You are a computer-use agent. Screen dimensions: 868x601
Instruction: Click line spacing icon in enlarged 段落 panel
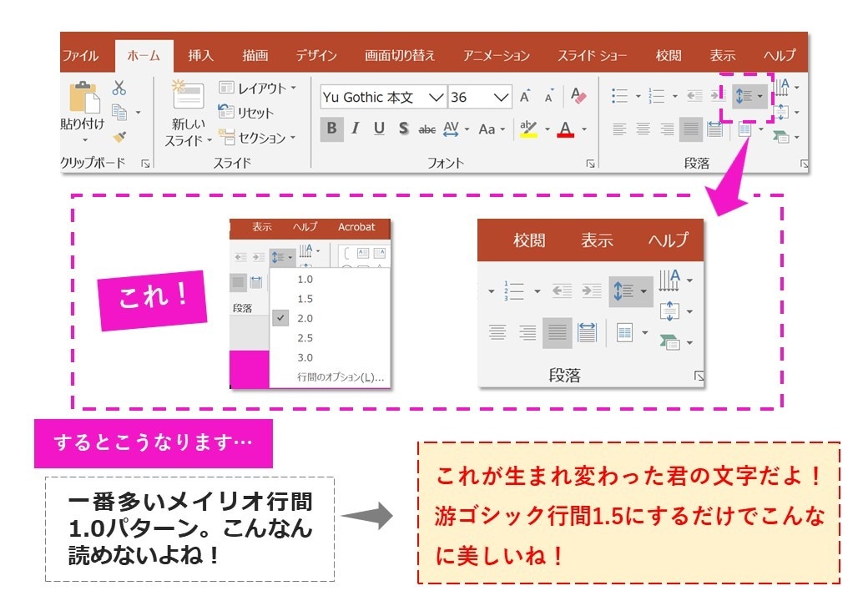click(x=631, y=291)
